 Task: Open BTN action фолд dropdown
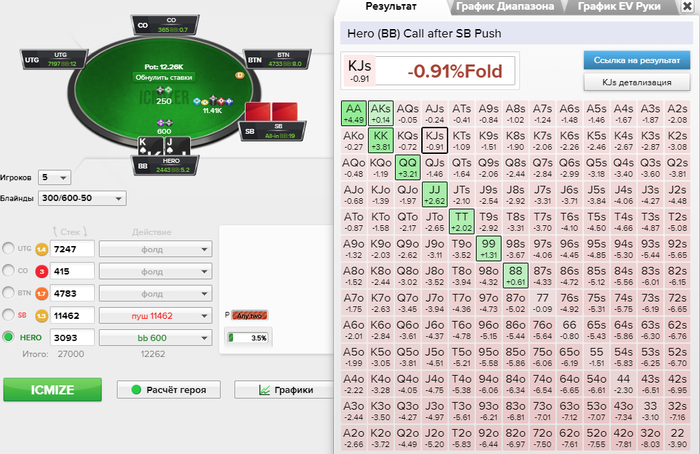[x=155, y=294]
